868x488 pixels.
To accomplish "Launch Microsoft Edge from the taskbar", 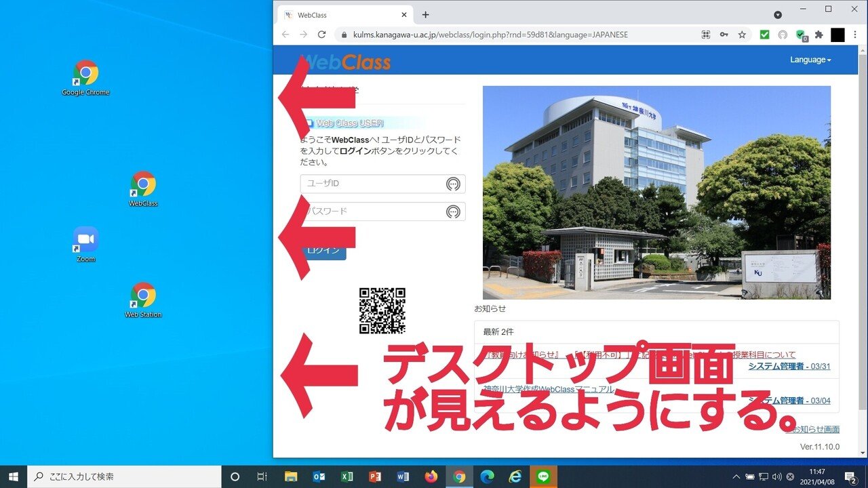I will [x=487, y=476].
